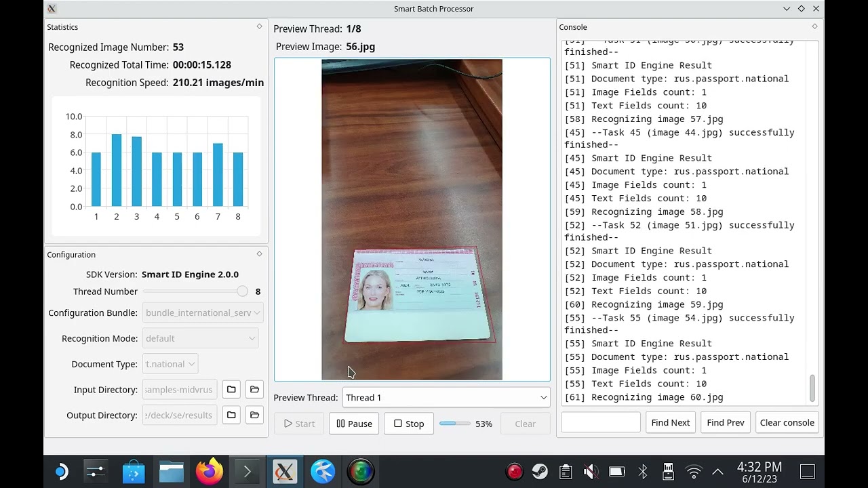Click the Thread Number slider handle
The width and height of the screenshot is (868, 488).
(242, 291)
